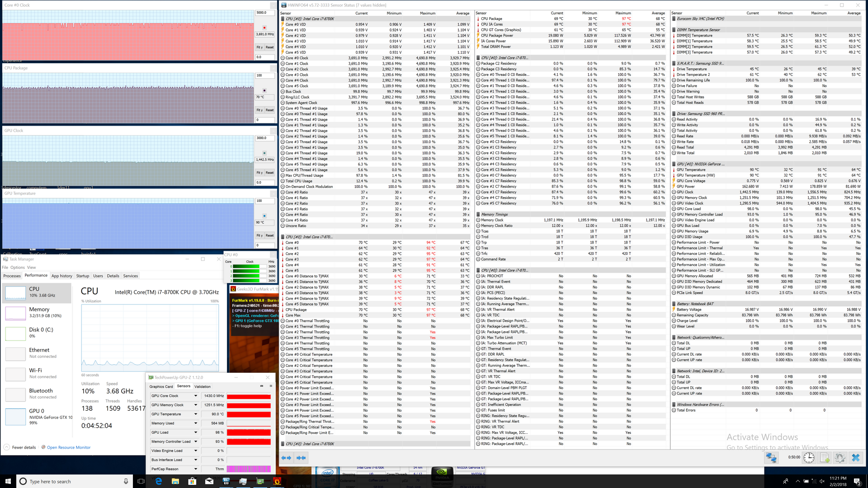Select Disk 0 (C:) in Task Manager sidebar
Viewport: 868px width, 488px height.
[x=37, y=333]
